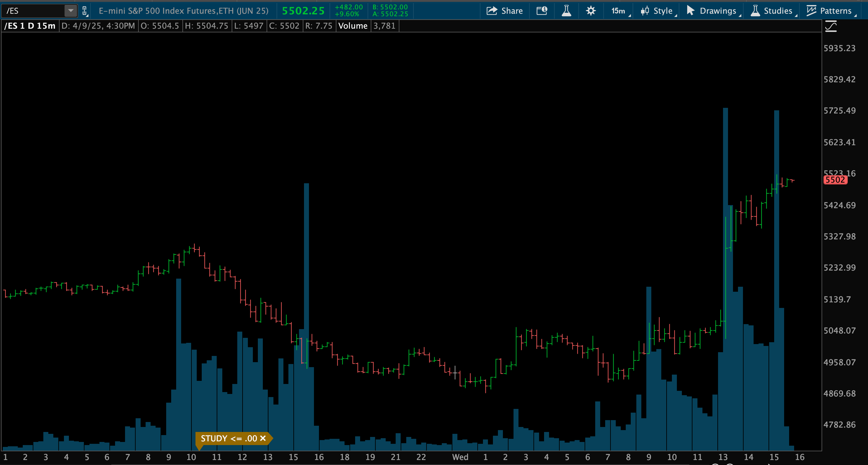This screenshot has height=465, width=868.
Task: Open the chart info window icon
Action: point(542,11)
